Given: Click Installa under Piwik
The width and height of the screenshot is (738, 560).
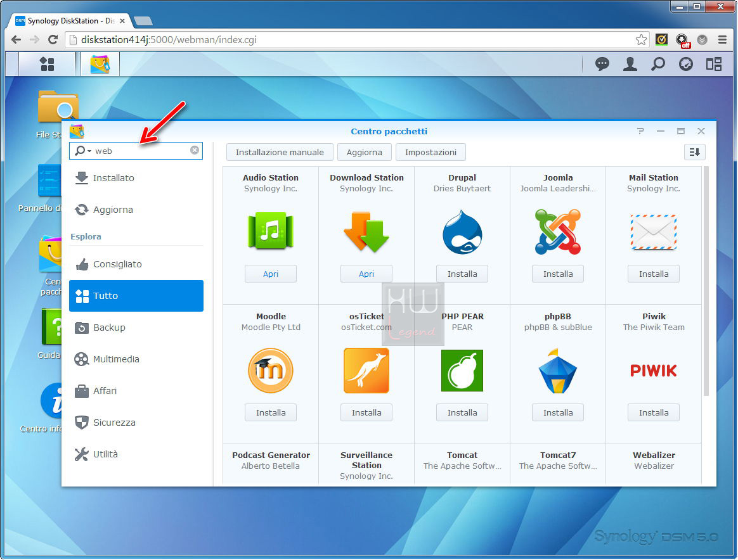Looking at the screenshot, I should pos(653,412).
